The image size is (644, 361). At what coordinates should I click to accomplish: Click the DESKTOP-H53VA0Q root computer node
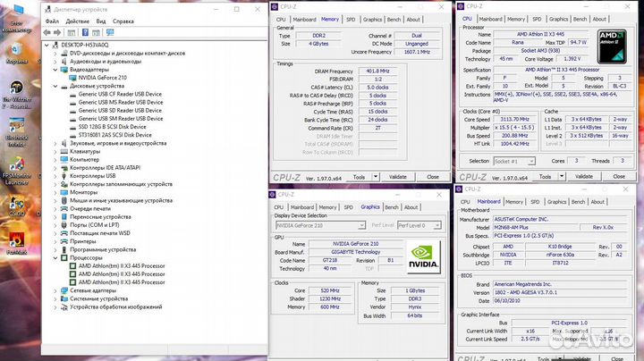click(85, 45)
